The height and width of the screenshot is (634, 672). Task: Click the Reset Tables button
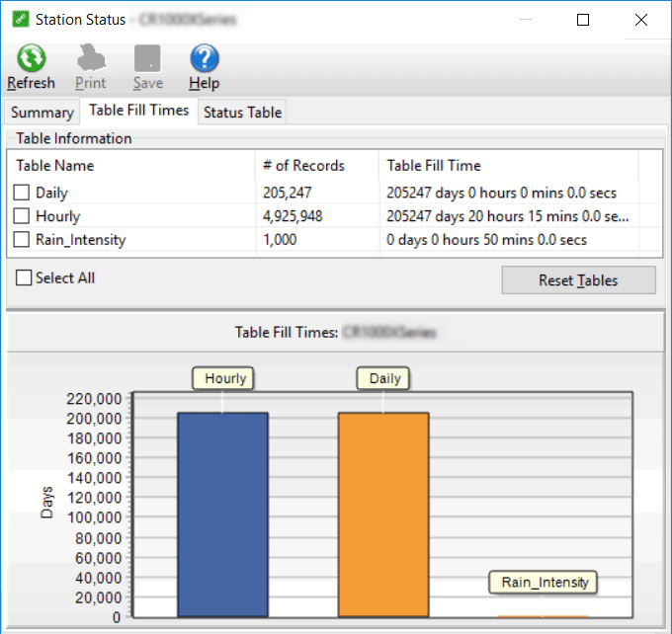pyautogui.click(x=578, y=280)
